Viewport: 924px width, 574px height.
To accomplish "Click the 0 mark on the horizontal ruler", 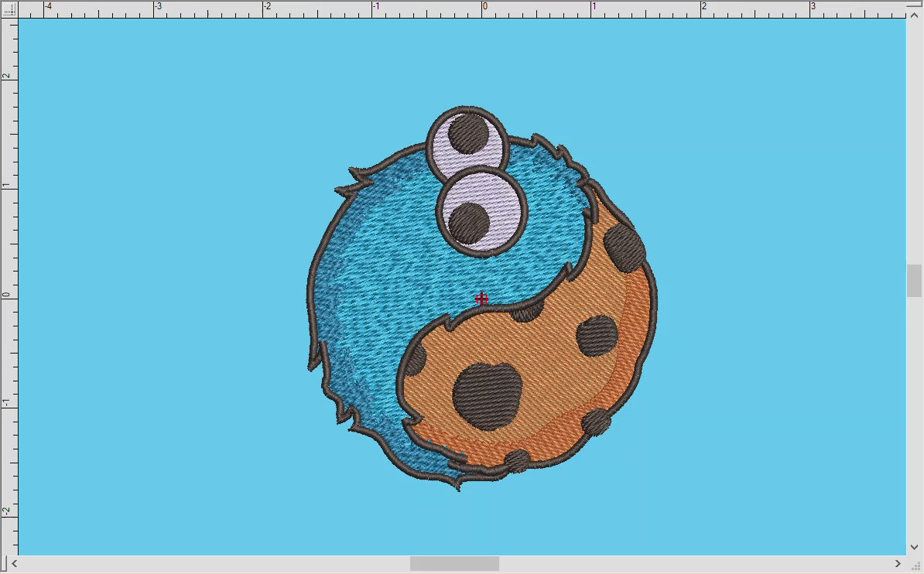I will click(x=484, y=7).
